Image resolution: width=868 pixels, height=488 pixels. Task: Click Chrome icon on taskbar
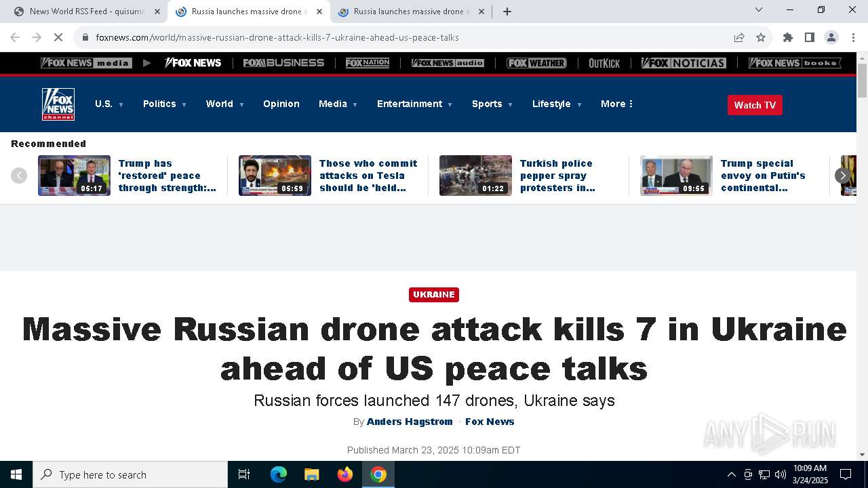378,474
